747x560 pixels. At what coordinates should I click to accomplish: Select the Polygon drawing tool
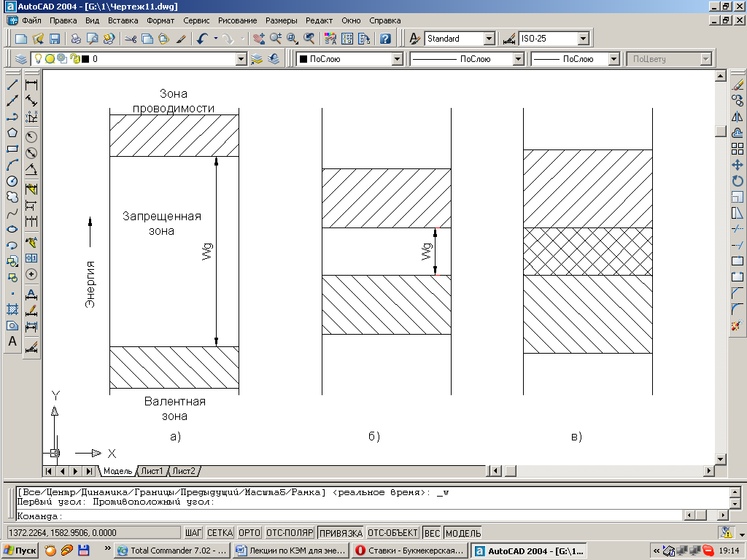coord(12,133)
